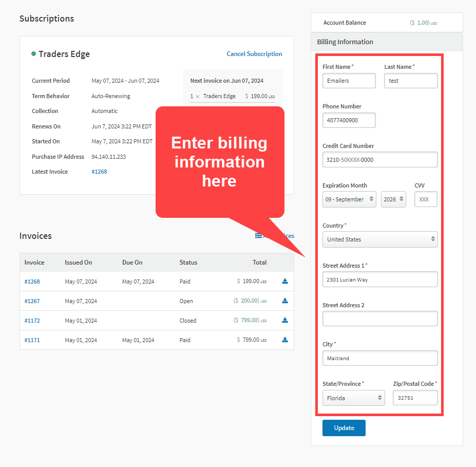Viewport: 476px width, 467px height.
Task: Click the Current Period date range
Action: [x=125, y=81]
